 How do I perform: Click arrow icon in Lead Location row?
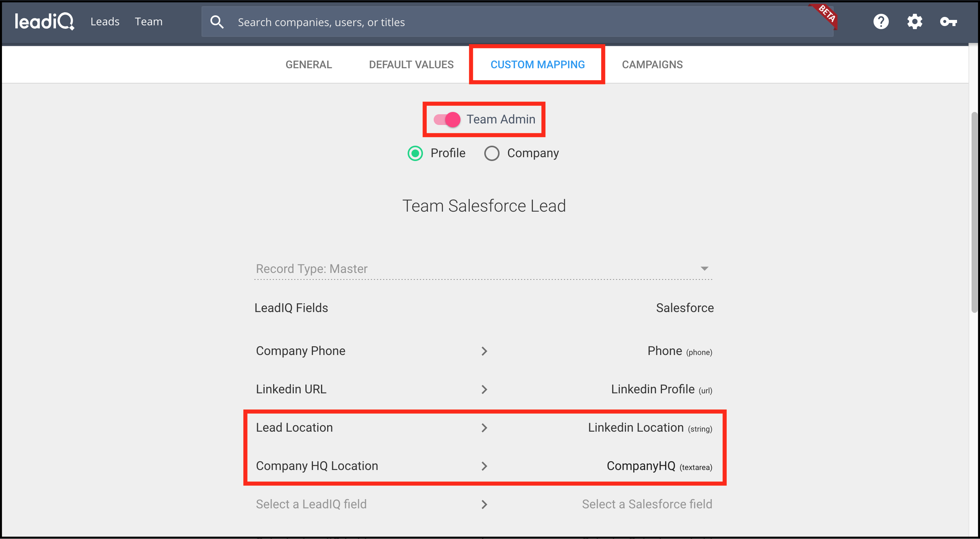(x=484, y=428)
